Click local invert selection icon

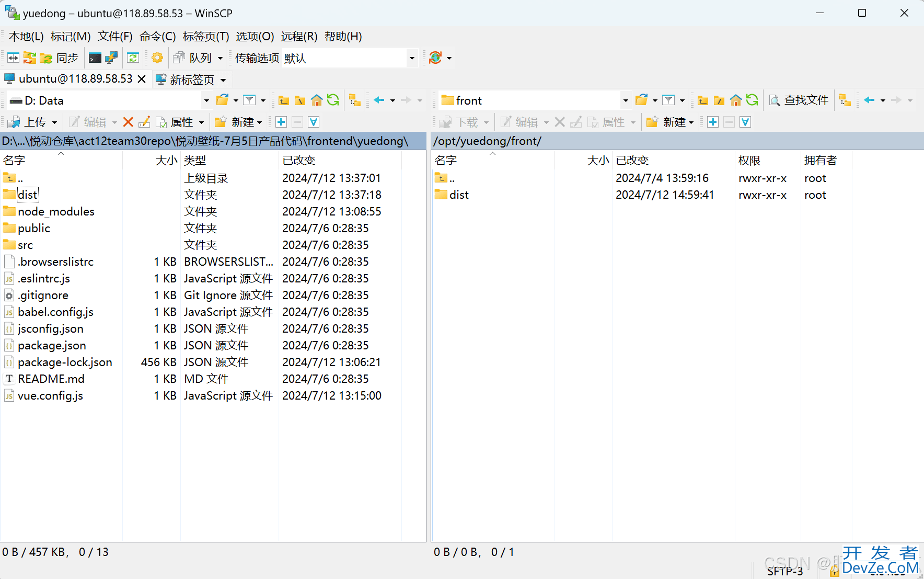314,122
